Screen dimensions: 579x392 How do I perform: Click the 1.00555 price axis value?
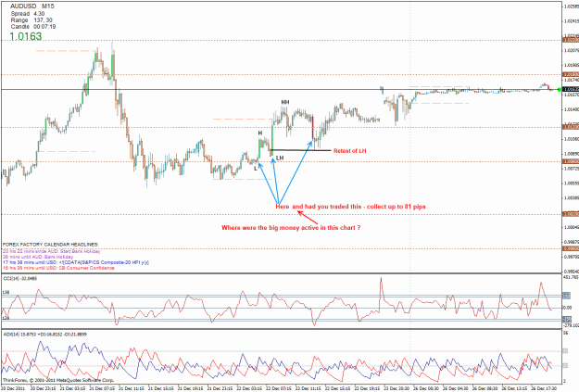572,183
